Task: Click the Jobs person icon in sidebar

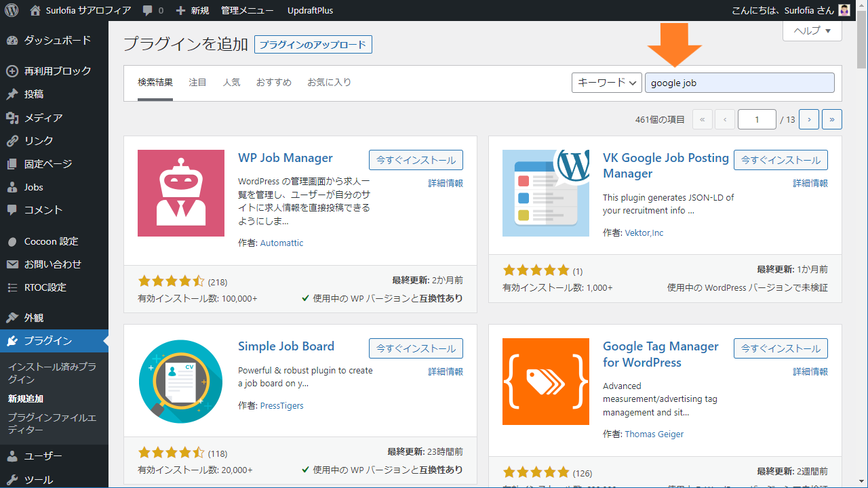Action: click(x=12, y=187)
